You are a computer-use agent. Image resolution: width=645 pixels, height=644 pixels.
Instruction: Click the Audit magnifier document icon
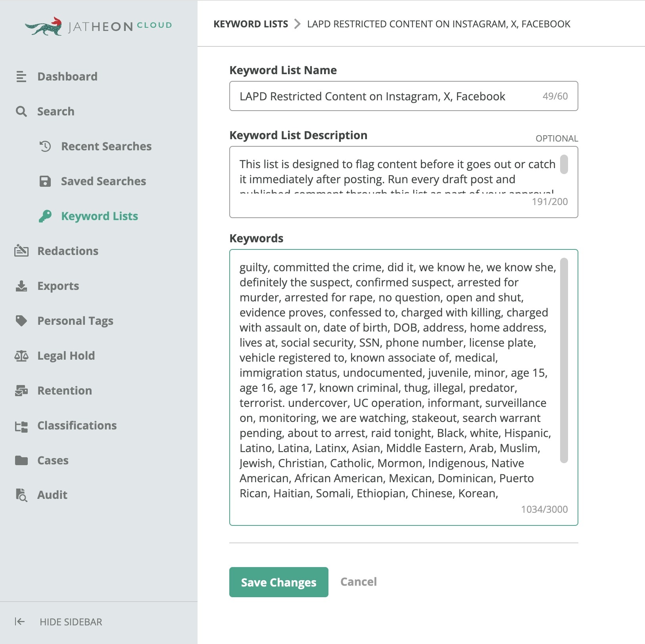pyautogui.click(x=21, y=495)
